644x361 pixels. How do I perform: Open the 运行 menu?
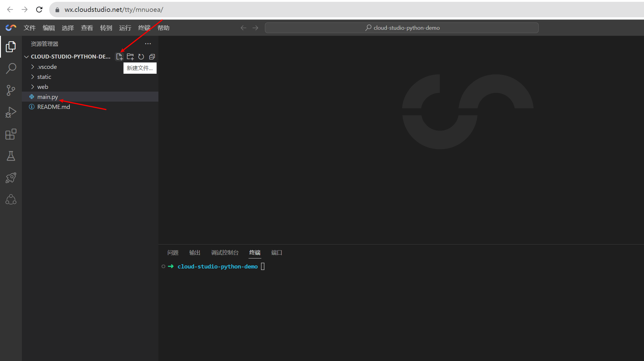(125, 28)
